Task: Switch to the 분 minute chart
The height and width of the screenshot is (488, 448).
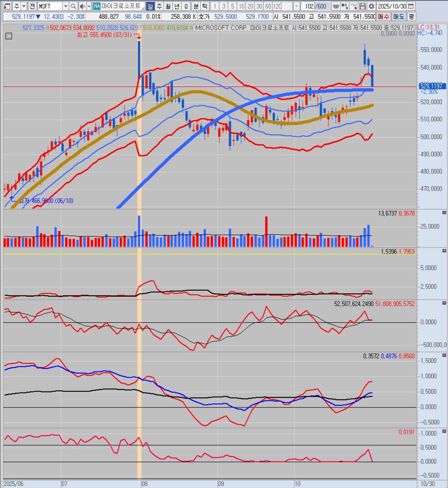Action: click(196, 6)
